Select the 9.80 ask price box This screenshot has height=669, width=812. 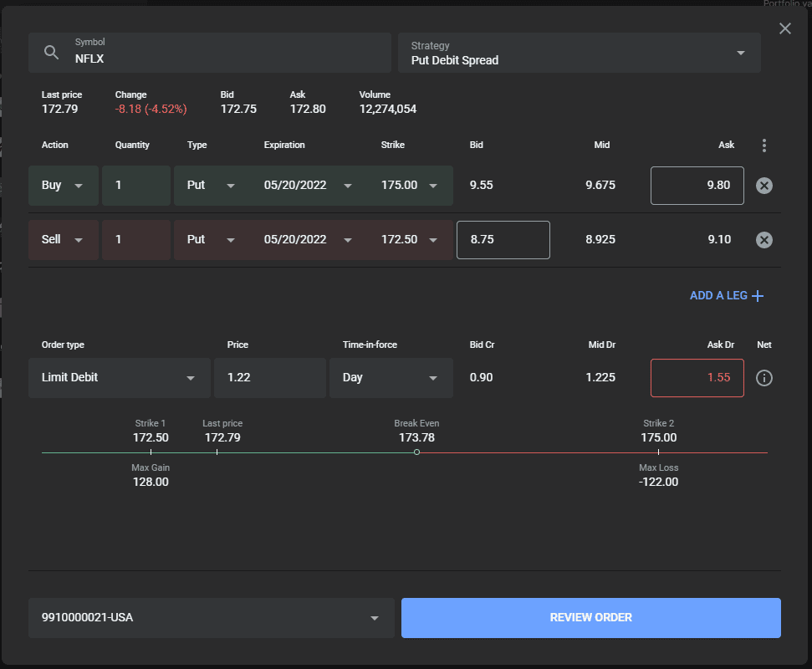(697, 186)
